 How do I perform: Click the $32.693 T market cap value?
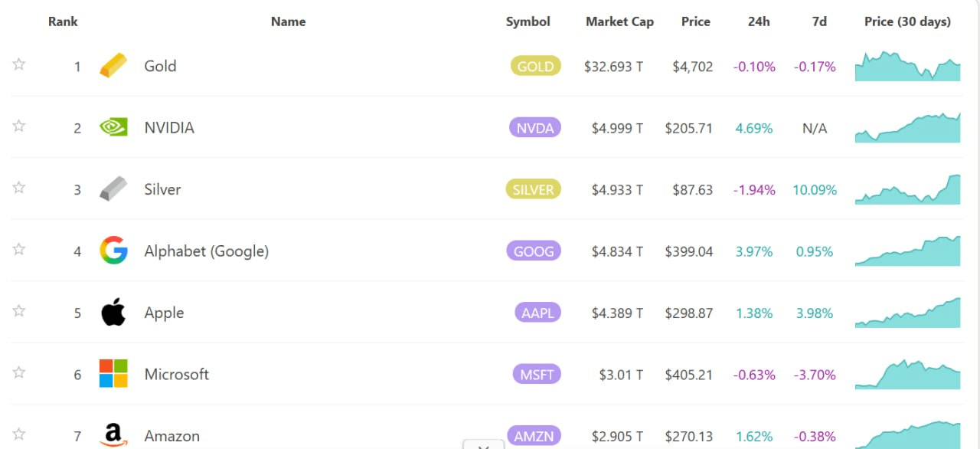(613, 67)
